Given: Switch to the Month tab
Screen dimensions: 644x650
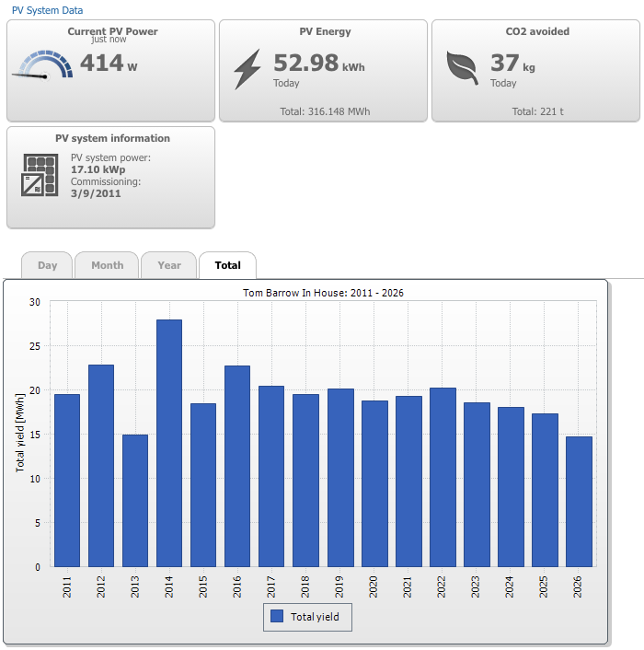Looking at the screenshot, I should (108, 265).
